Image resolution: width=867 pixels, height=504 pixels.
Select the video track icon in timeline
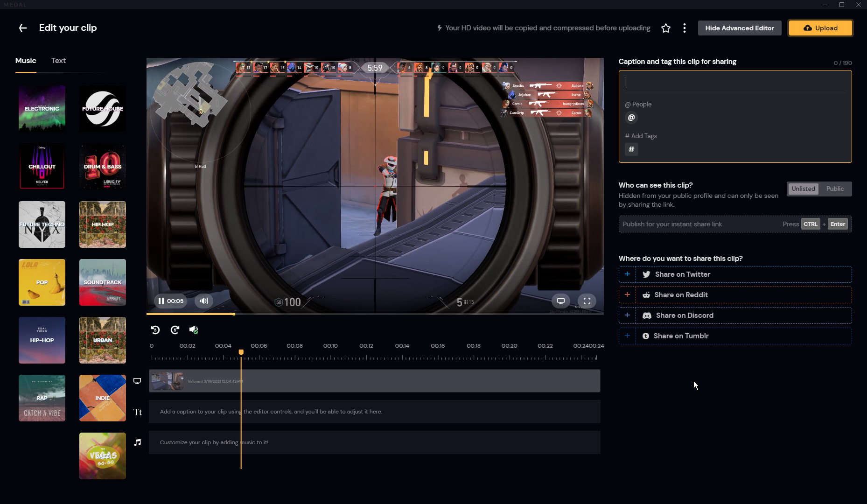point(137,381)
